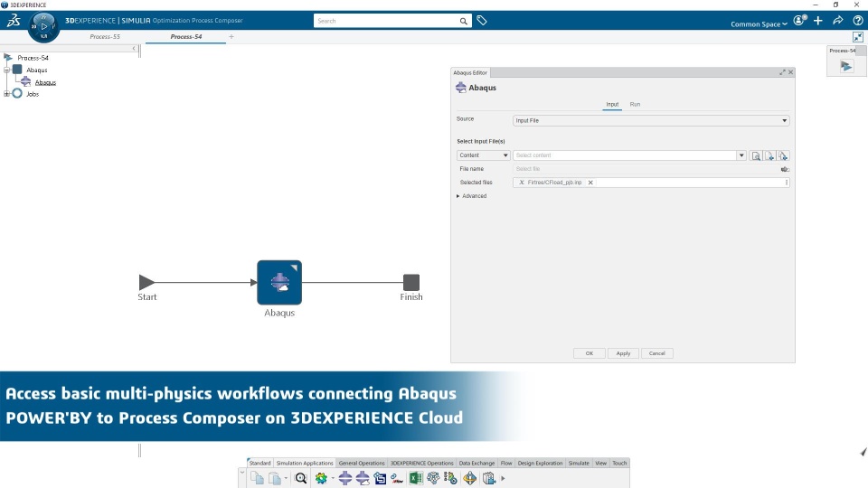Click the search content icon button
Screen dimensions: 868x488
click(x=756, y=156)
